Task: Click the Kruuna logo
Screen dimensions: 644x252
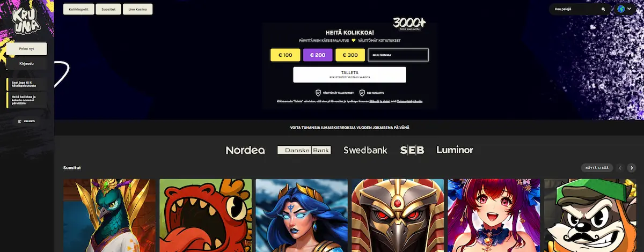Action: point(26,22)
